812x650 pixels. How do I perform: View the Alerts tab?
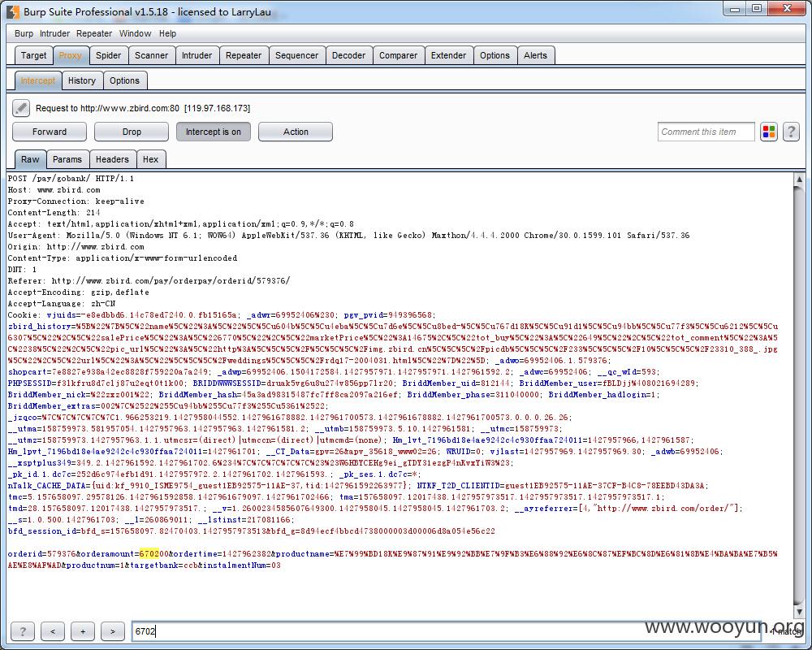tap(535, 55)
